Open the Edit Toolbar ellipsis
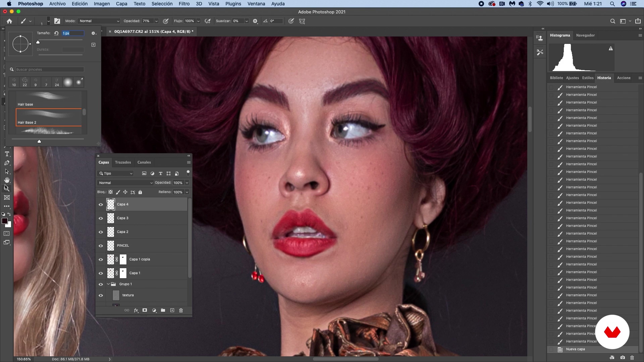The width and height of the screenshot is (644, 362). [x=7, y=206]
